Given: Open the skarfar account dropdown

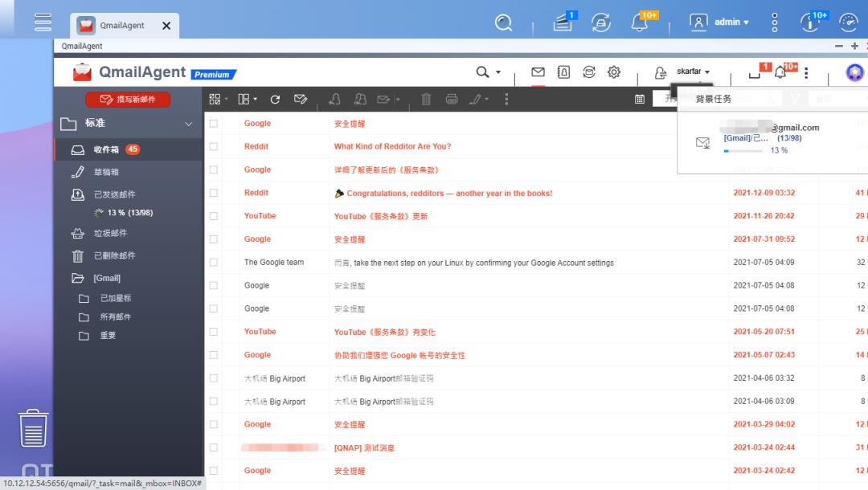Looking at the screenshot, I should (x=690, y=71).
